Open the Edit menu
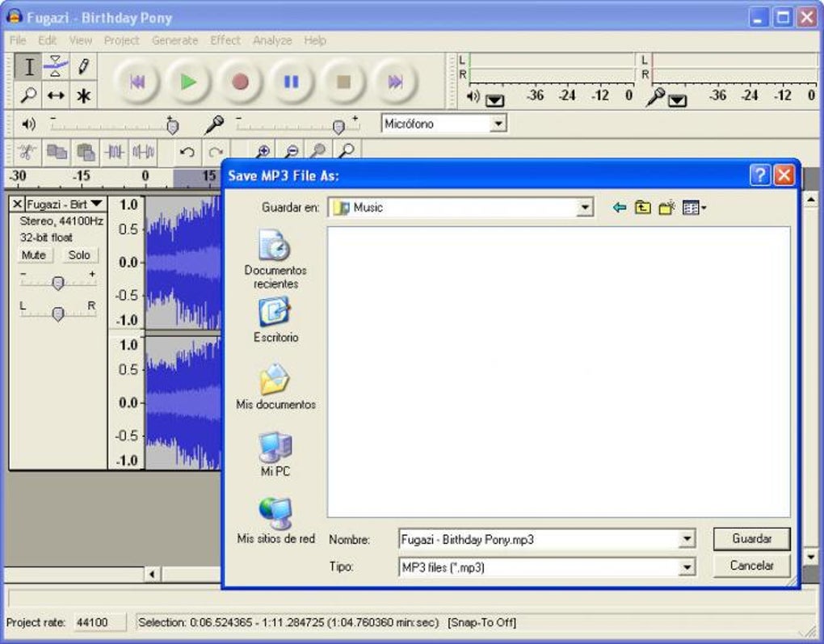The width and height of the screenshot is (824, 644). (47, 40)
